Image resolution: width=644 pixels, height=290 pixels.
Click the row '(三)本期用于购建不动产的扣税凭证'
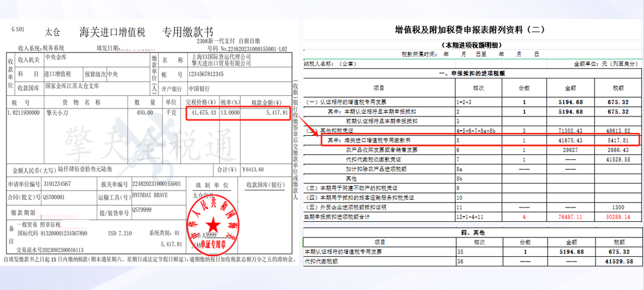[x=352, y=188]
